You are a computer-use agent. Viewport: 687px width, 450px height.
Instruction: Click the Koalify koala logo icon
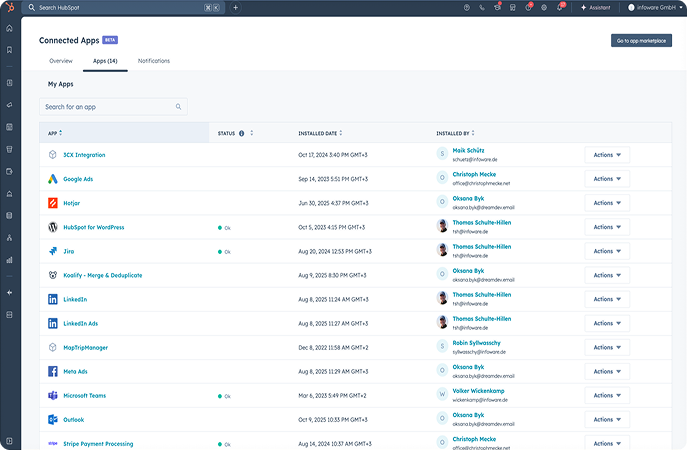(53, 275)
